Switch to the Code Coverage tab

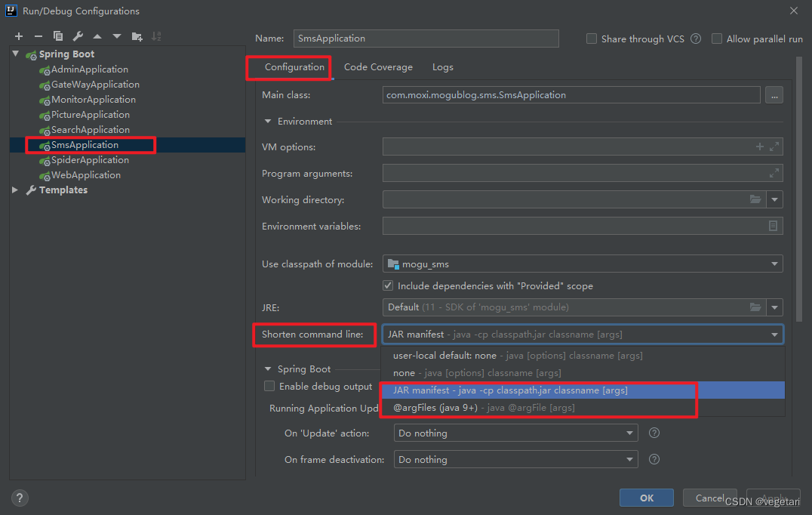click(x=378, y=66)
